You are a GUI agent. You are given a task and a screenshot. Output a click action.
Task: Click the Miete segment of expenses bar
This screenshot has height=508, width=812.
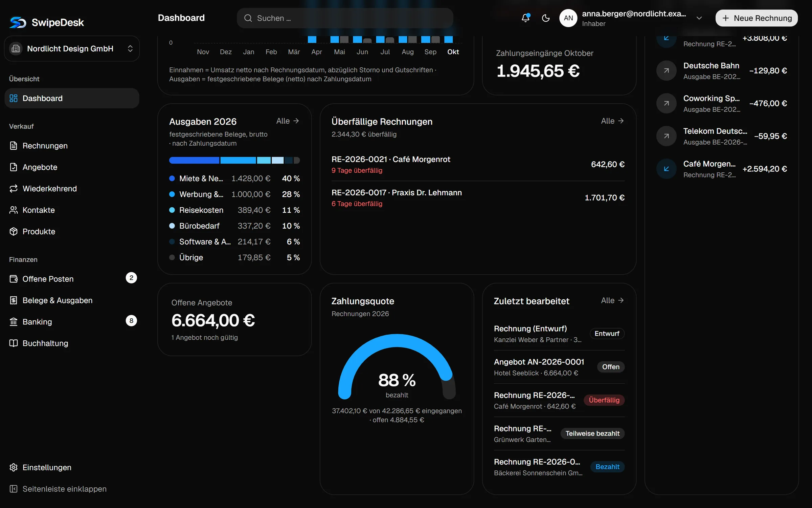[x=194, y=160]
